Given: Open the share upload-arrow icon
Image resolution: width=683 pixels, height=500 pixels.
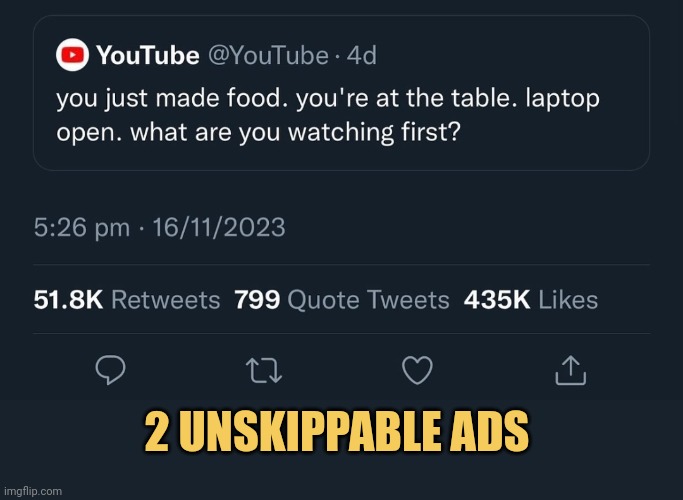Looking at the screenshot, I should (571, 370).
